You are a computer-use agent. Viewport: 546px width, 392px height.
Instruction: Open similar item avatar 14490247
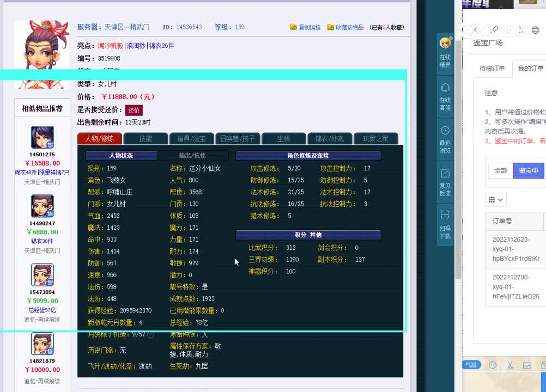(42, 206)
